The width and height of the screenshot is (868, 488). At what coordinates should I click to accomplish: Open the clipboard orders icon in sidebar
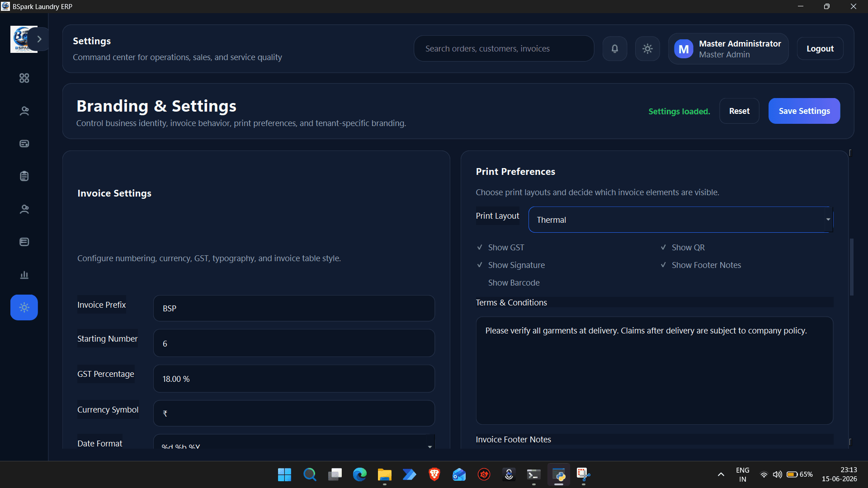click(24, 176)
